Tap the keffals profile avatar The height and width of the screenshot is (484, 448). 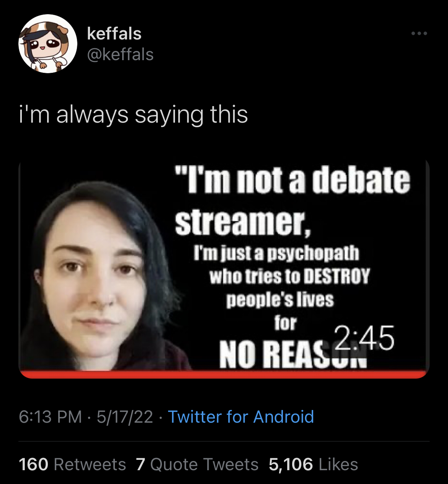(x=48, y=44)
